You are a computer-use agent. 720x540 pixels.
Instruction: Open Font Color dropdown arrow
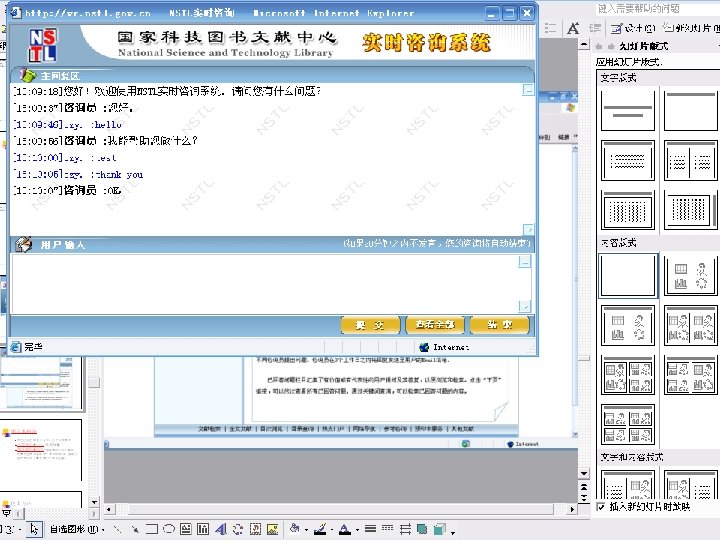pos(357,530)
